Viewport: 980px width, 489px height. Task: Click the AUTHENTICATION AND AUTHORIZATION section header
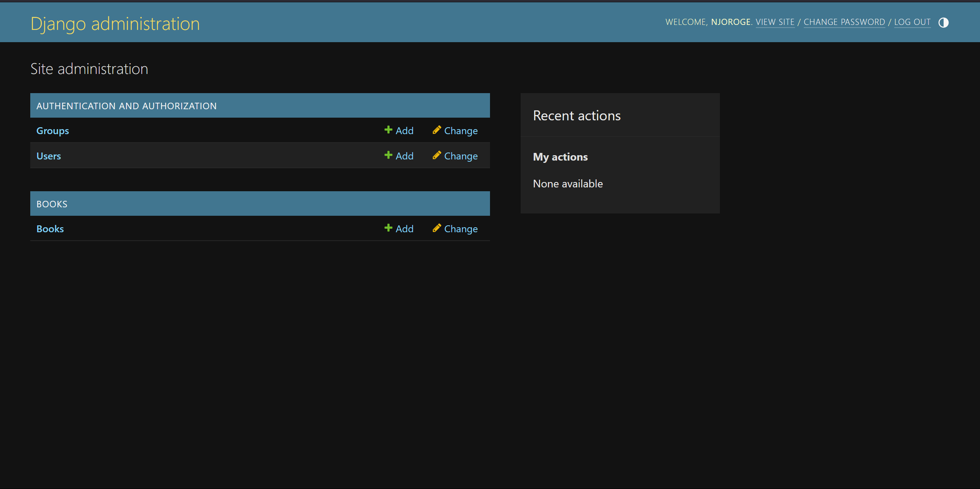(126, 105)
